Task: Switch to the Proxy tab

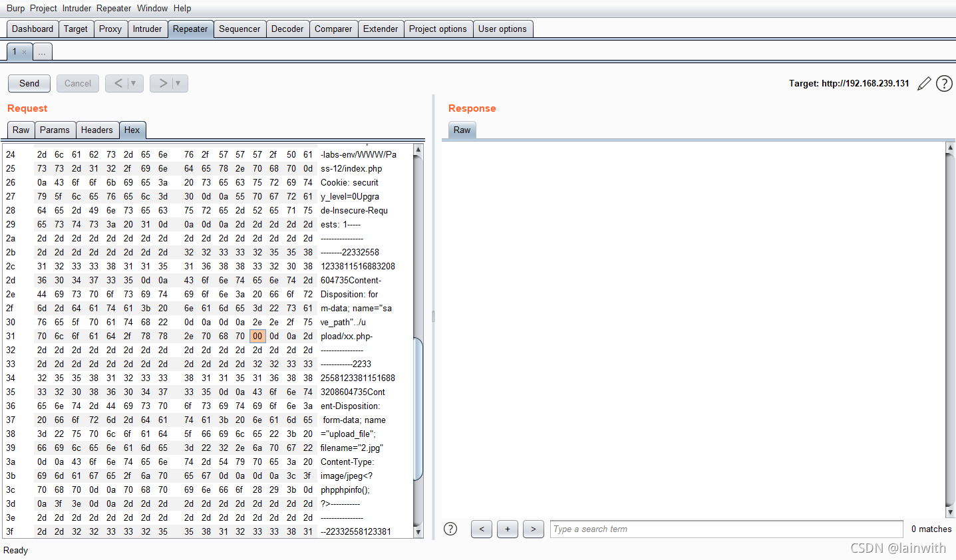Action: coord(110,29)
